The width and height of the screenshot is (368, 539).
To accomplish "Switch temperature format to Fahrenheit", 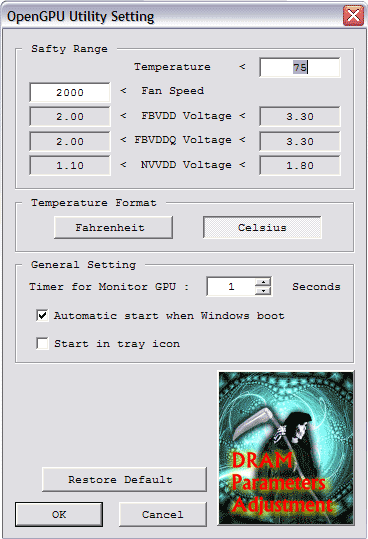I will point(113,227).
